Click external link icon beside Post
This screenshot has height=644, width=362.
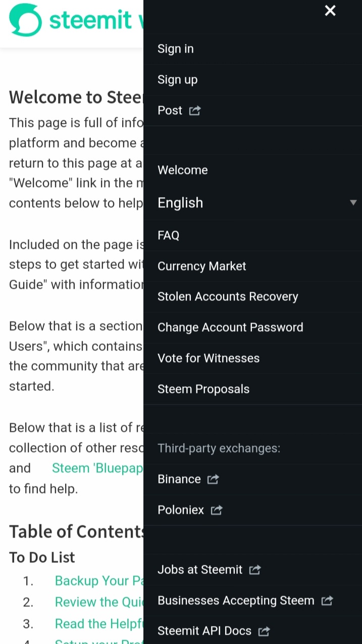[195, 111]
